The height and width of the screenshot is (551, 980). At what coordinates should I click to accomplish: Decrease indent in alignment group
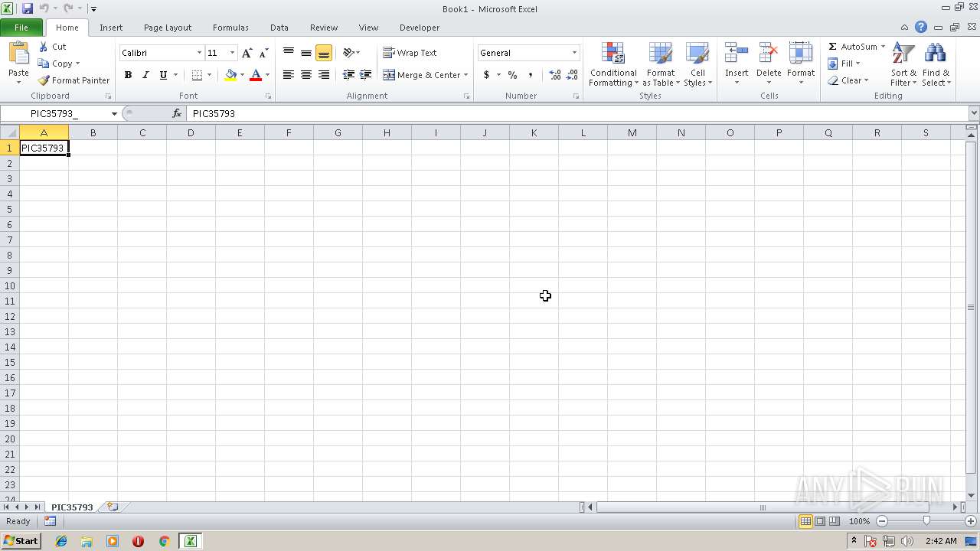[348, 75]
